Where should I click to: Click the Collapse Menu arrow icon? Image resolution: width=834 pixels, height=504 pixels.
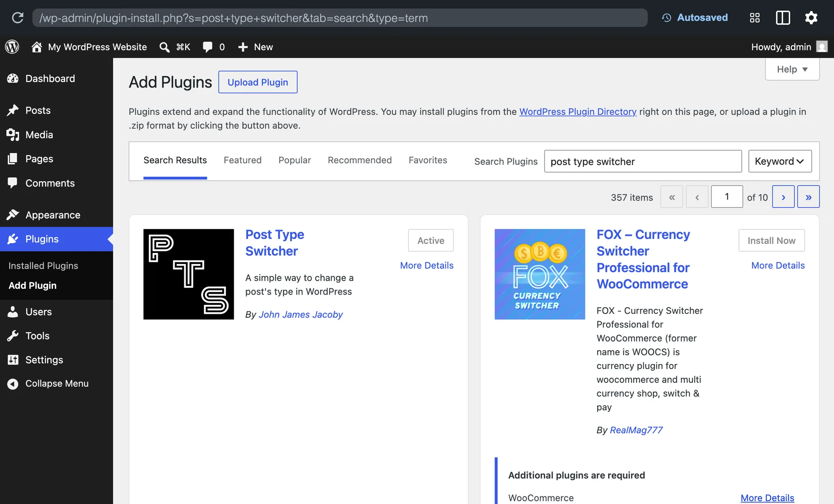pos(13,384)
